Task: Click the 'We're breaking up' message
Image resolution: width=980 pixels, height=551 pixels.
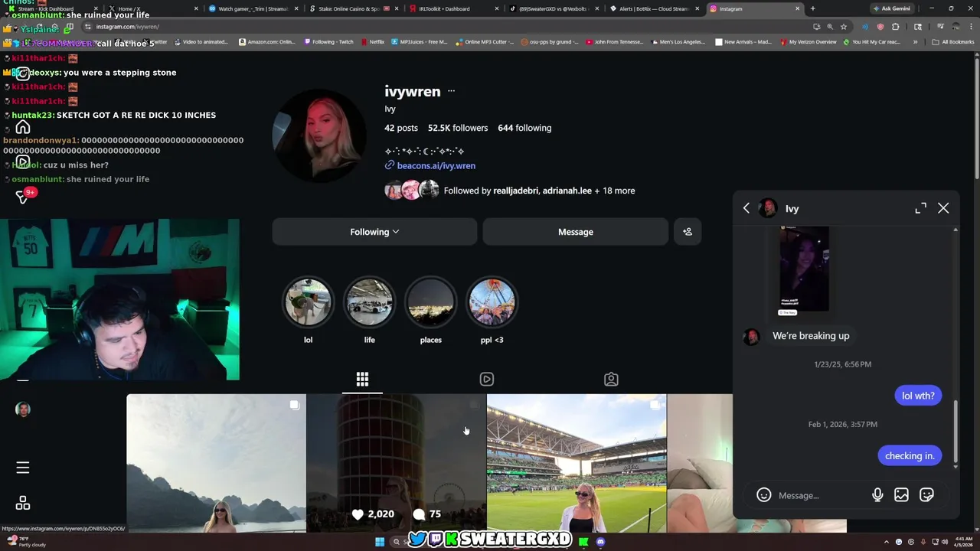Action: click(x=811, y=336)
